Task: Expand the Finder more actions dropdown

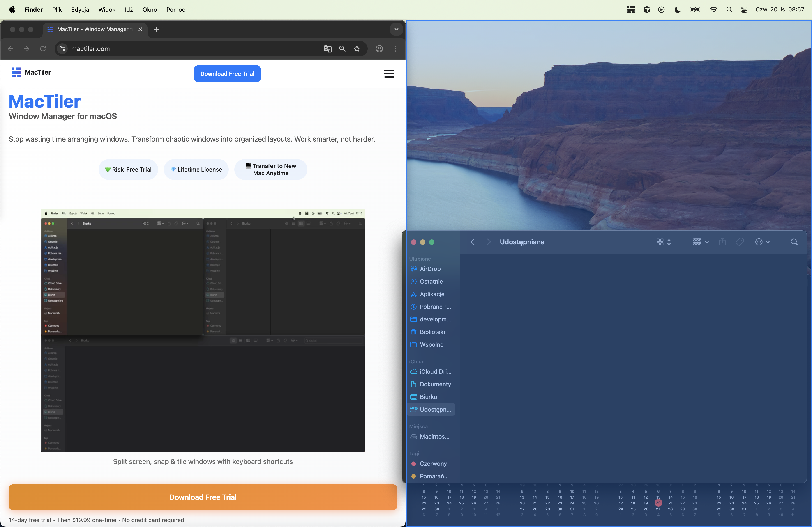Action: click(x=762, y=242)
